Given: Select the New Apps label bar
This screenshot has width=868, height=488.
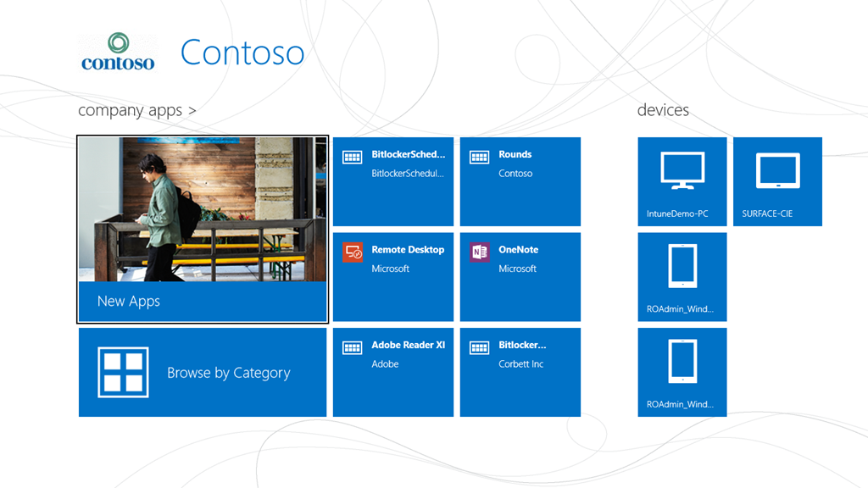Looking at the screenshot, I should pyautogui.click(x=203, y=301).
